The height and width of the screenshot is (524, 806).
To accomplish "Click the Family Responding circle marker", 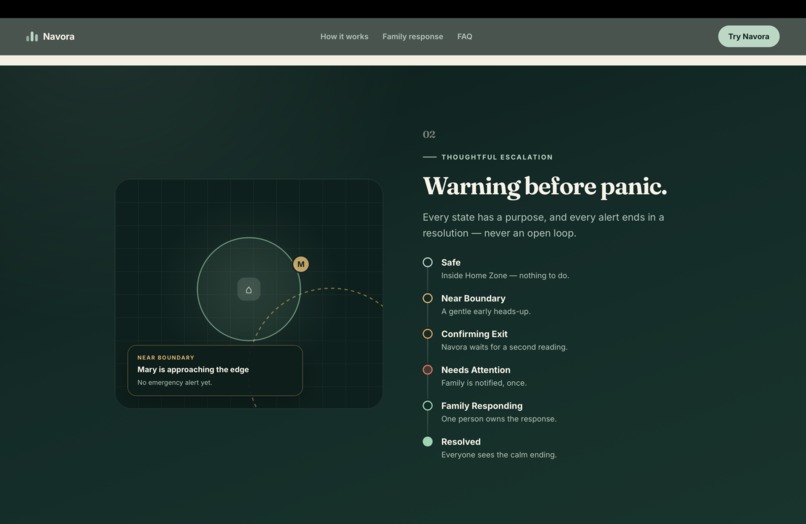I will click(428, 406).
